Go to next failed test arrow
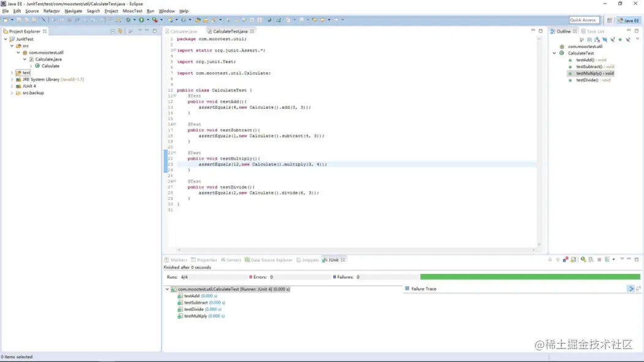 coord(550,259)
